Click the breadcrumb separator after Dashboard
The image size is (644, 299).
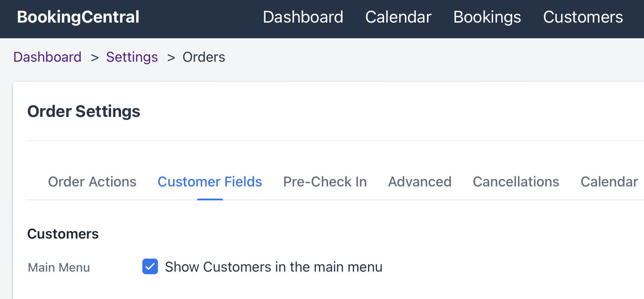click(x=95, y=57)
